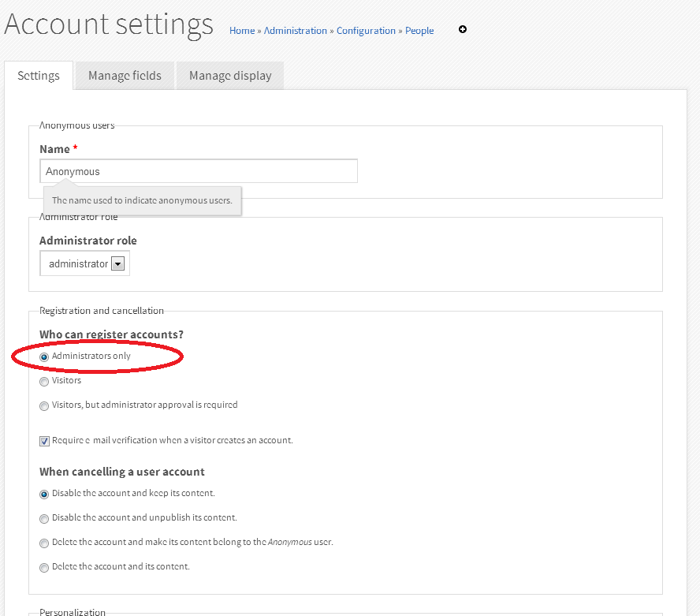Click the anonymous users name tooltip text
The image size is (700, 616).
(142, 200)
